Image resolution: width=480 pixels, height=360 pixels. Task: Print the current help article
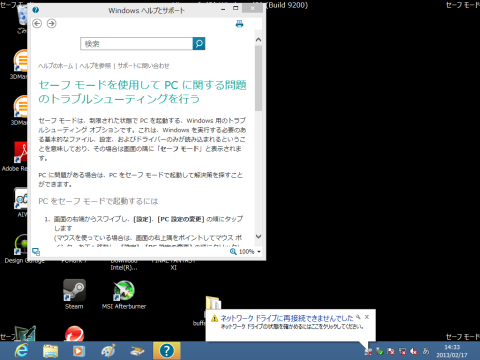239,24
